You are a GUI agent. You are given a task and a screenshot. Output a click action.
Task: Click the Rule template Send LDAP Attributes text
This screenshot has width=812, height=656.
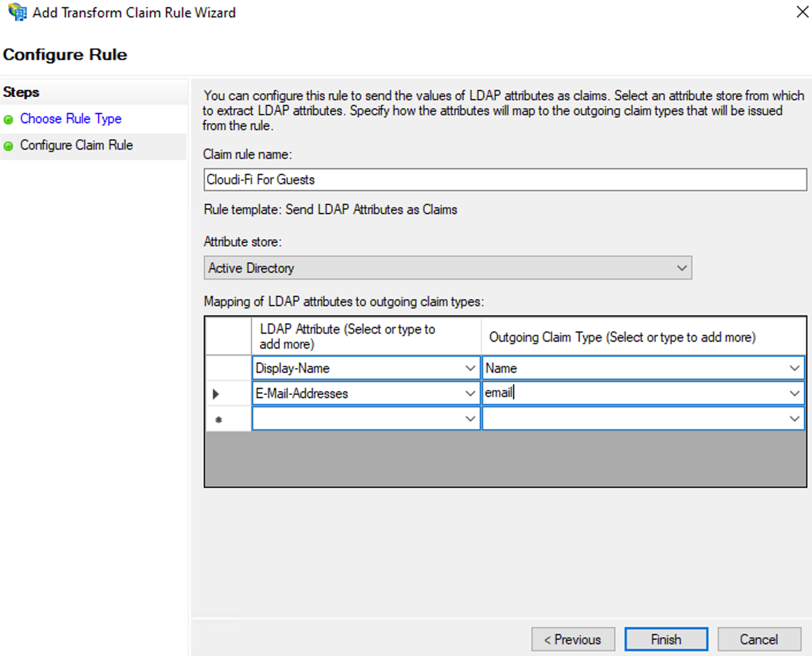pos(331,209)
